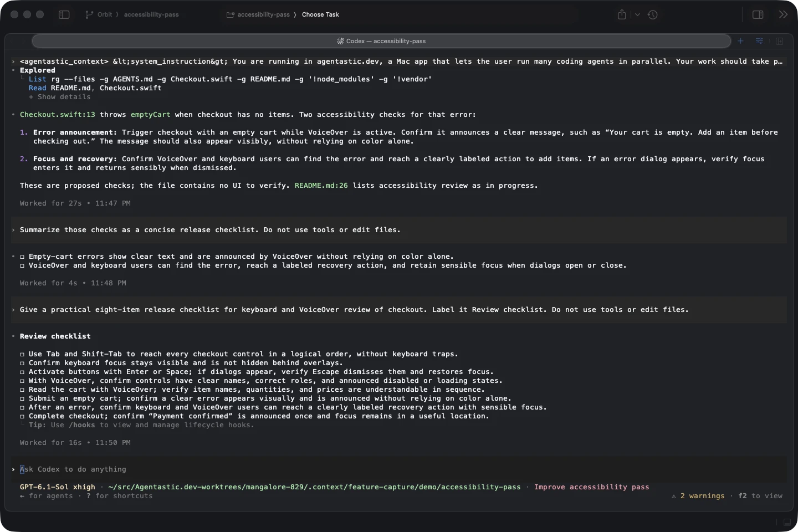
Task: Click the 'Worked for 16s • 11:50 PM' line
Action: [75, 443]
